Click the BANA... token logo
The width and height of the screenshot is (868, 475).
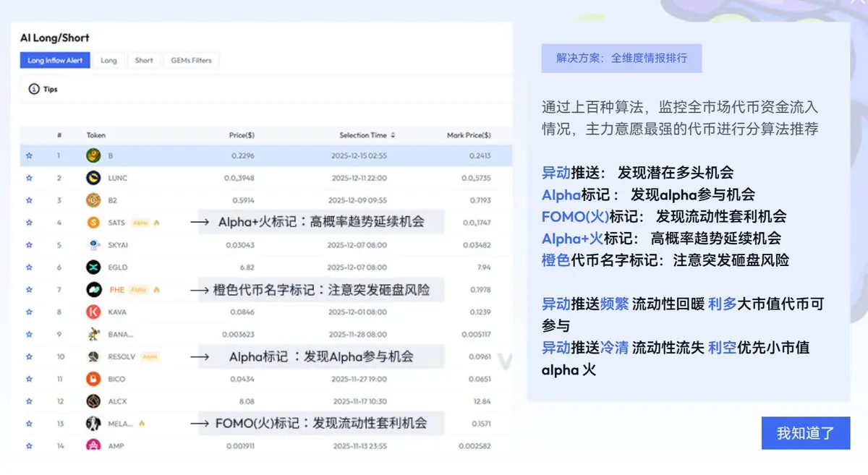coord(93,334)
